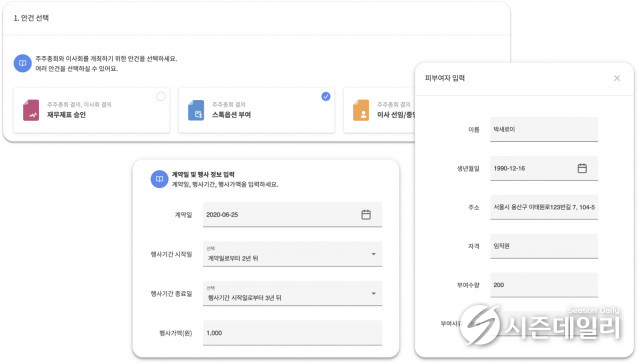
Task: Click the 부여수량 field showing 200
Action: (544, 285)
